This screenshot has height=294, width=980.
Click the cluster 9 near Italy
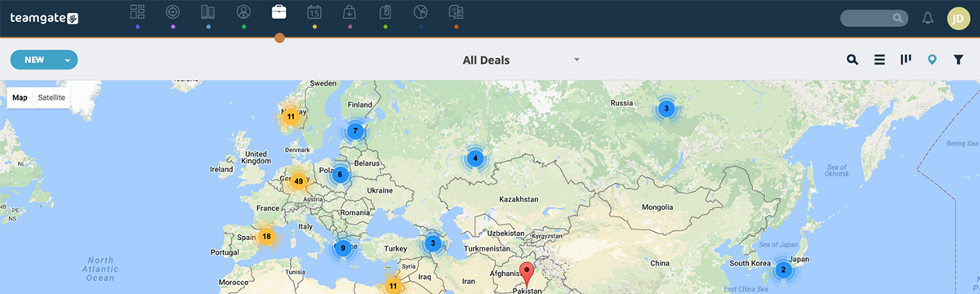point(342,247)
